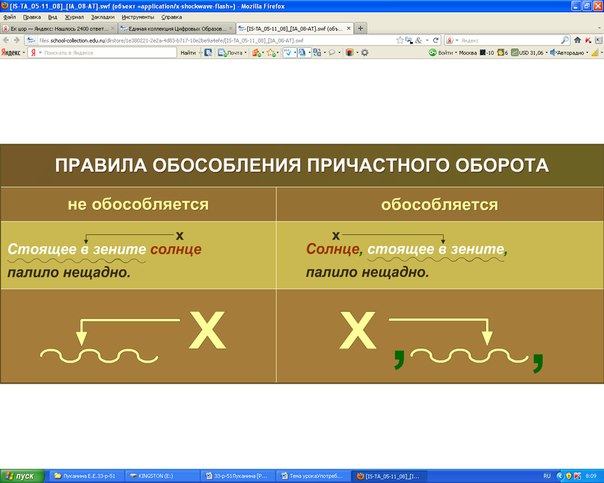Go to home page via house icon
This screenshot has height=483, width=604.
click(x=577, y=40)
